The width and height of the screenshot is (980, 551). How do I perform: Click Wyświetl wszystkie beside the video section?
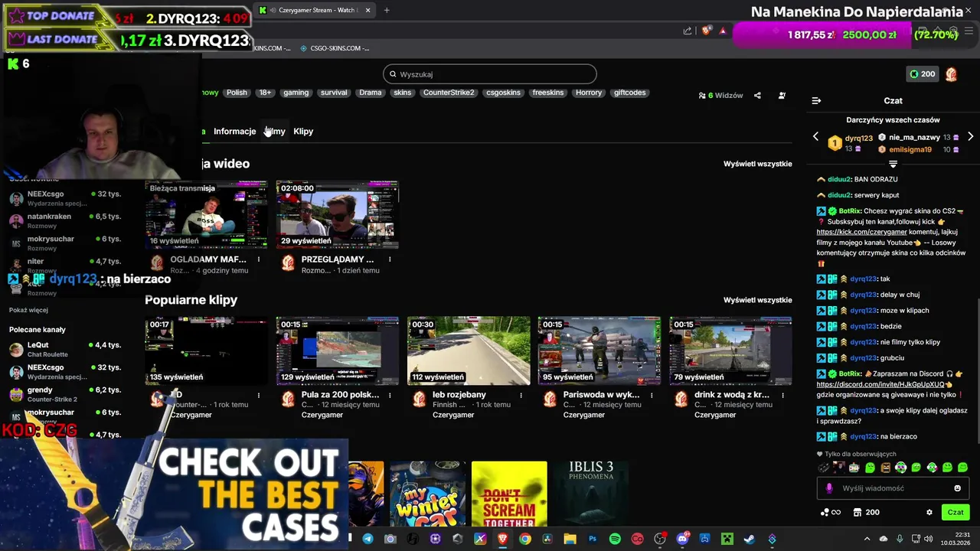click(758, 164)
